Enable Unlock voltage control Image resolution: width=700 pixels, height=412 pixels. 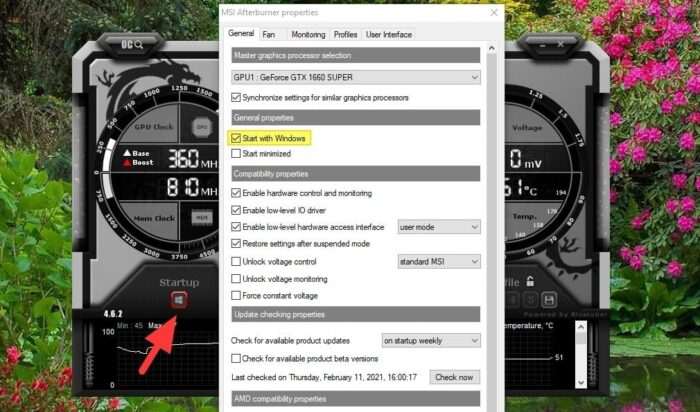[236, 262]
